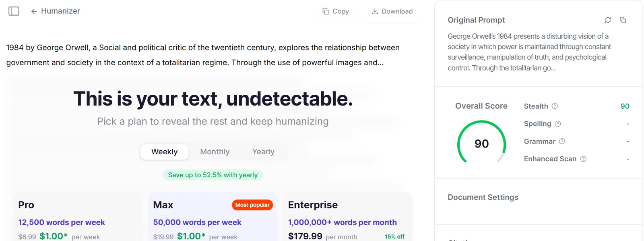Viewport: 644px width, 241px height.
Task: Open Enhanced Scan help icon
Action: [x=583, y=159]
